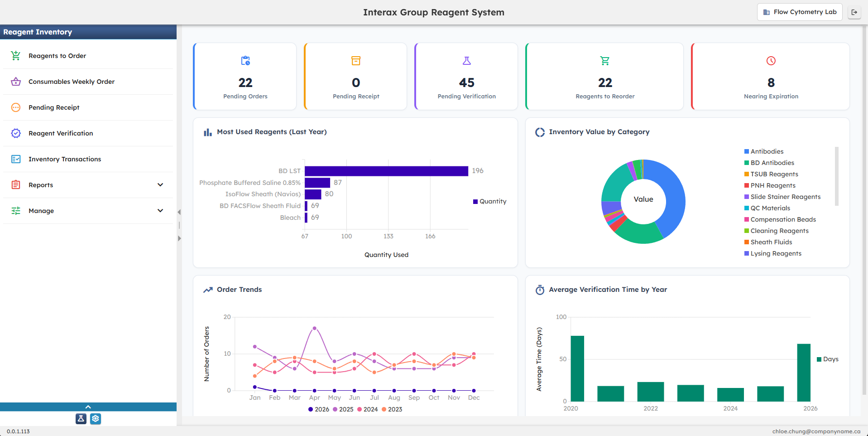Collapse the sidebar using the upward chevron
Viewport: 868px width, 436px height.
tap(88, 407)
